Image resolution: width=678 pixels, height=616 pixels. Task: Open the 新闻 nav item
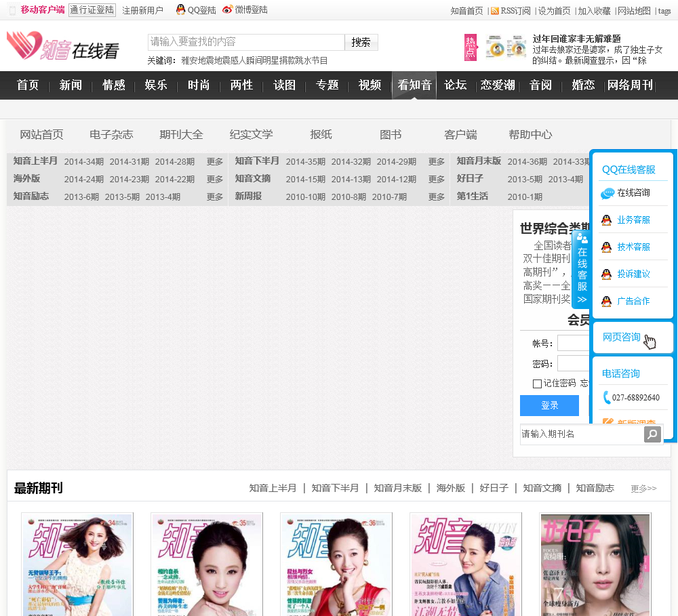(x=71, y=85)
